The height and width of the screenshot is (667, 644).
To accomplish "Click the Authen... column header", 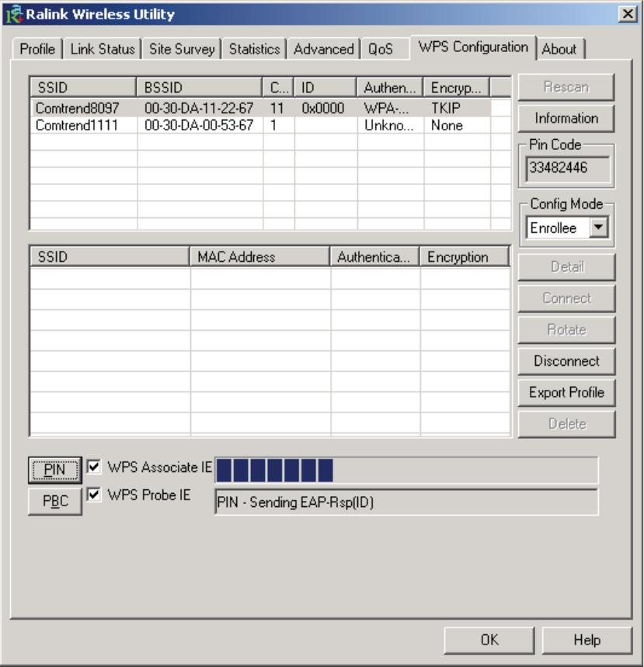I will [390, 87].
